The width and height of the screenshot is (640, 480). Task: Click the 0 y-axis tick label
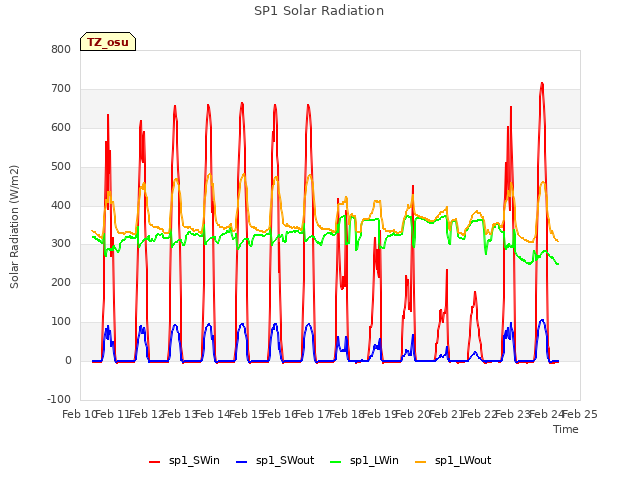(x=68, y=361)
